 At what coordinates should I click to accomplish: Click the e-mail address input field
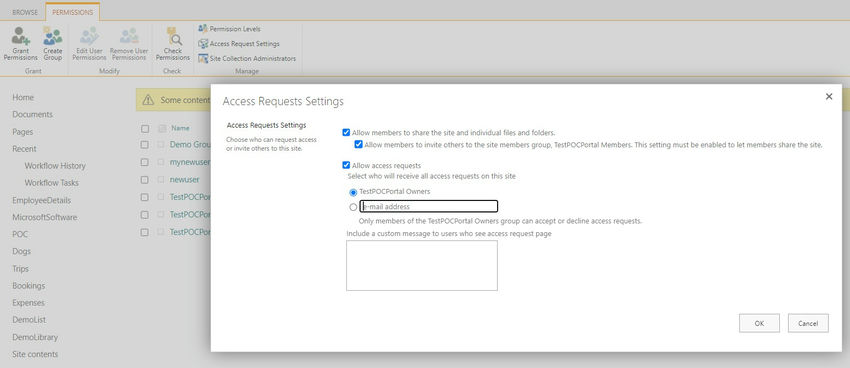(x=429, y=206)
